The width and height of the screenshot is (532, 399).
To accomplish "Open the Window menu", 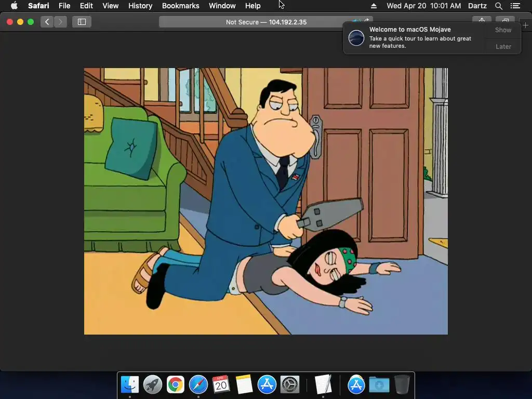I will pos(222,5).
